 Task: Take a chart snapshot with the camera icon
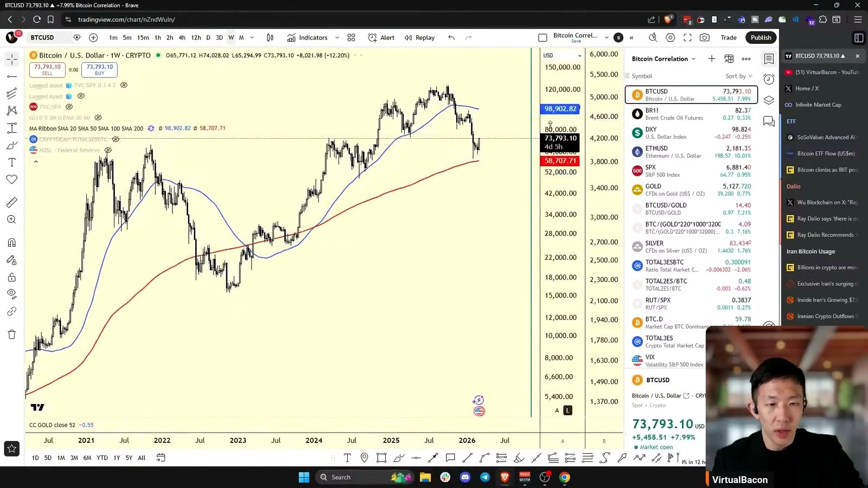pos(705,37)
